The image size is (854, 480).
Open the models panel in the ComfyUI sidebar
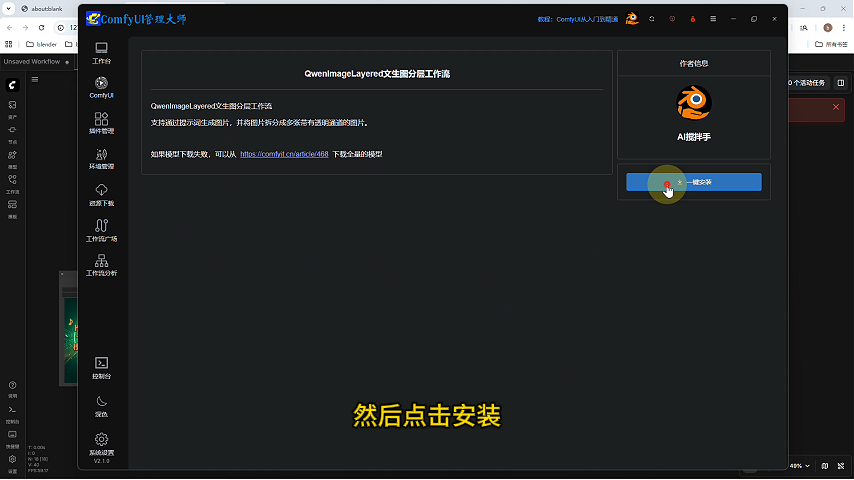click(13, 159)
